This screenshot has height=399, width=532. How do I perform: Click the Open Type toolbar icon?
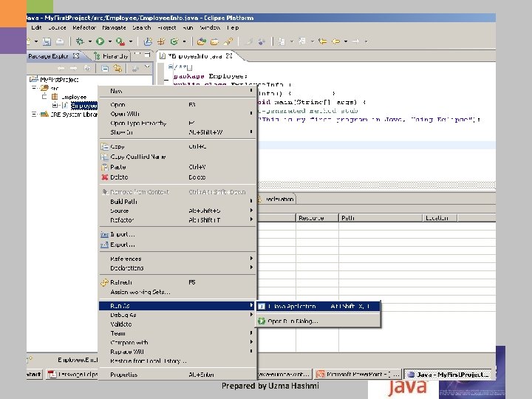[202, 41]
